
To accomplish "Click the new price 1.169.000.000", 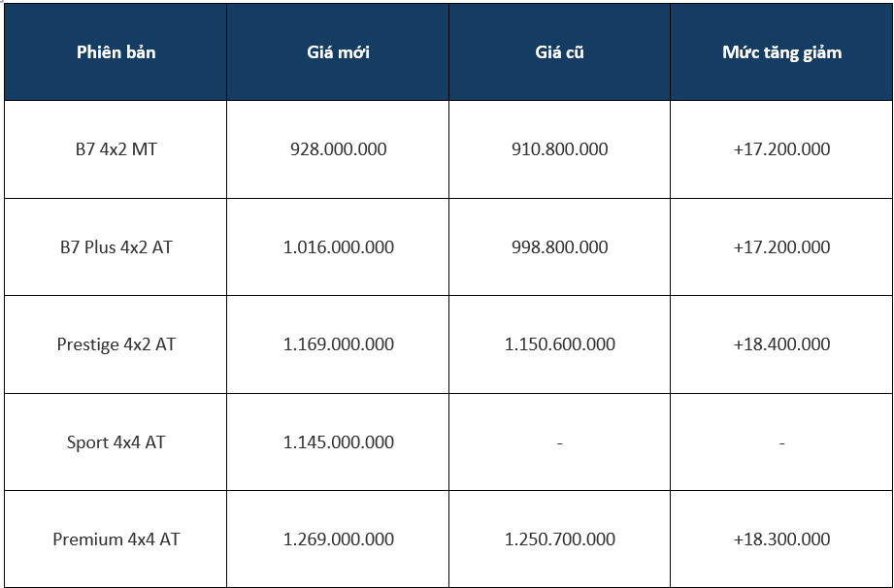I will [338, 344].
